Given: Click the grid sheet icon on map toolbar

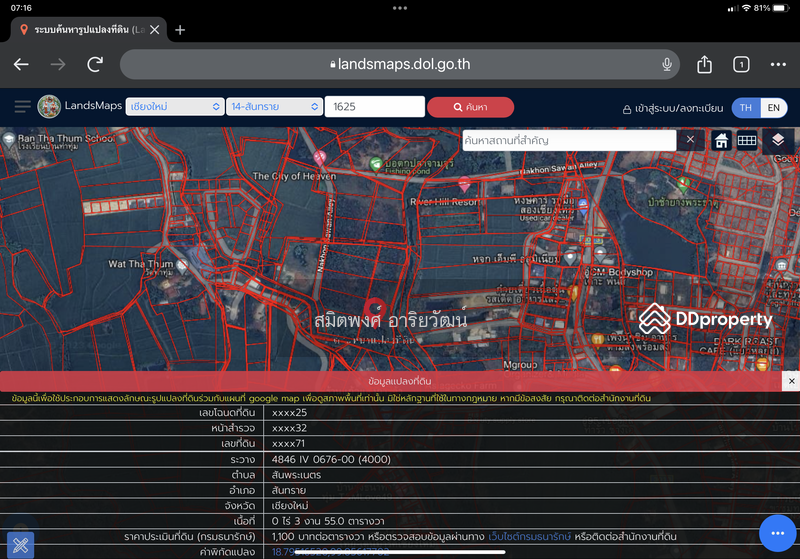Looking at the screenshot, I should point(746,140).
